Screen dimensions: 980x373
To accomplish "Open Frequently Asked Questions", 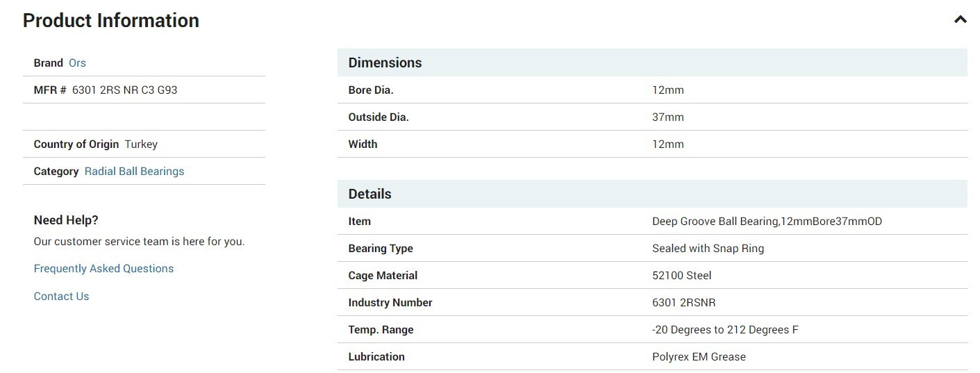I will [x=103, y=268].
